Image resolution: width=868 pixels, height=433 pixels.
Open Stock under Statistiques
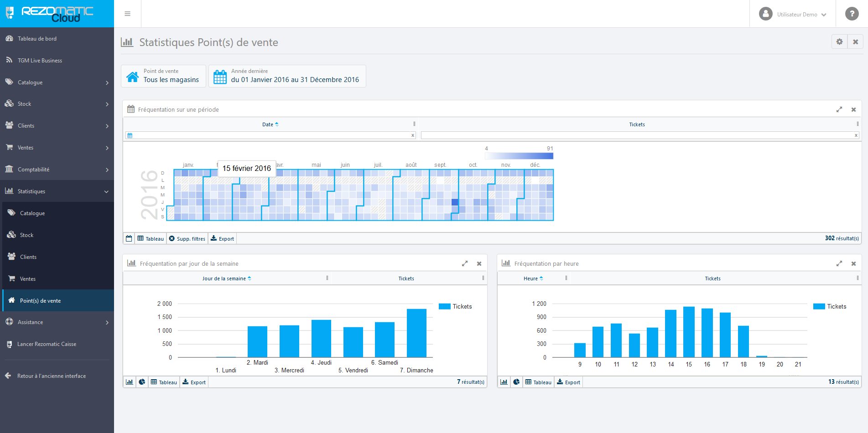(x=58, y=235)
